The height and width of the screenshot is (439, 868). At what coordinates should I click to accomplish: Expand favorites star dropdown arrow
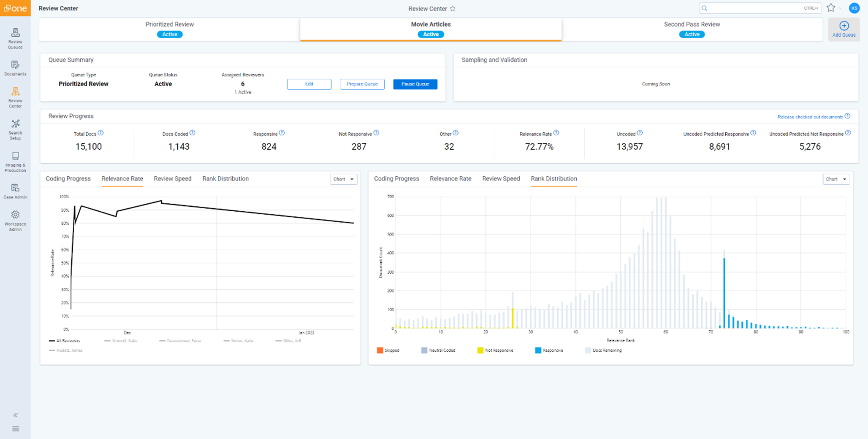tap(841, 8)
